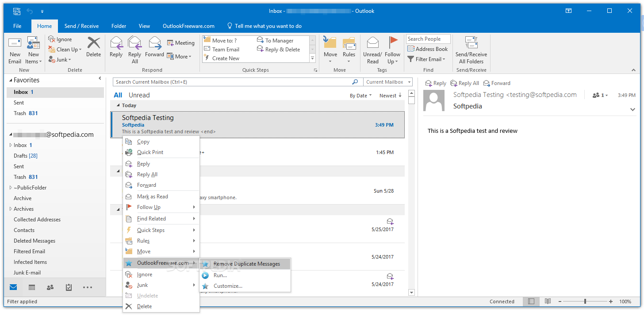Expand the Archives folder node
The width and height of the screenshot is (644, 317).
11,209
